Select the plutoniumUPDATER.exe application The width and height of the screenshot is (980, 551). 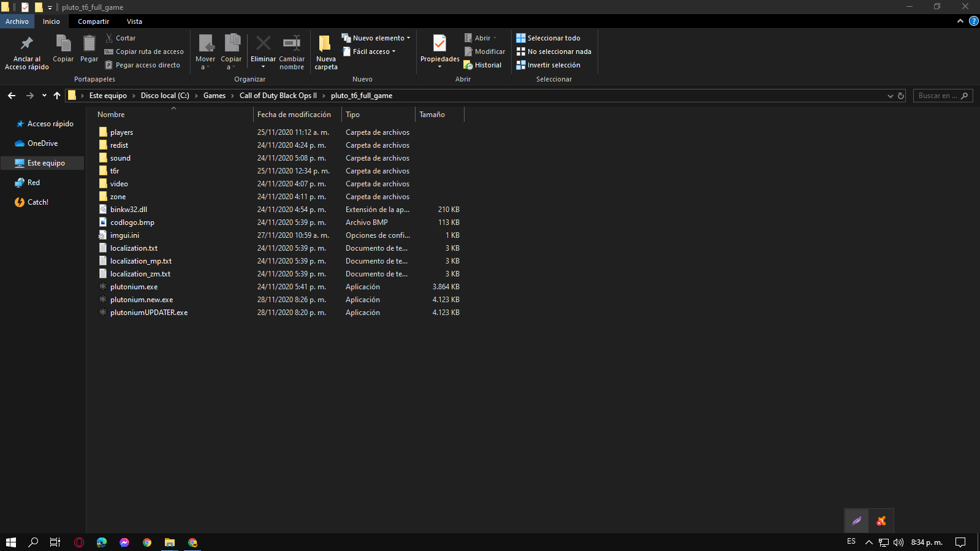tap(149, 313)
